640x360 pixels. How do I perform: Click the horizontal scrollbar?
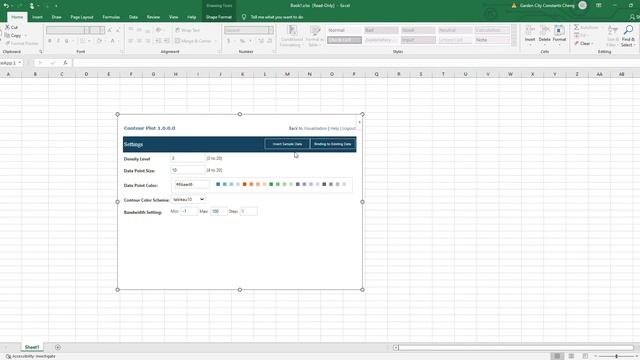click(516, 348)
